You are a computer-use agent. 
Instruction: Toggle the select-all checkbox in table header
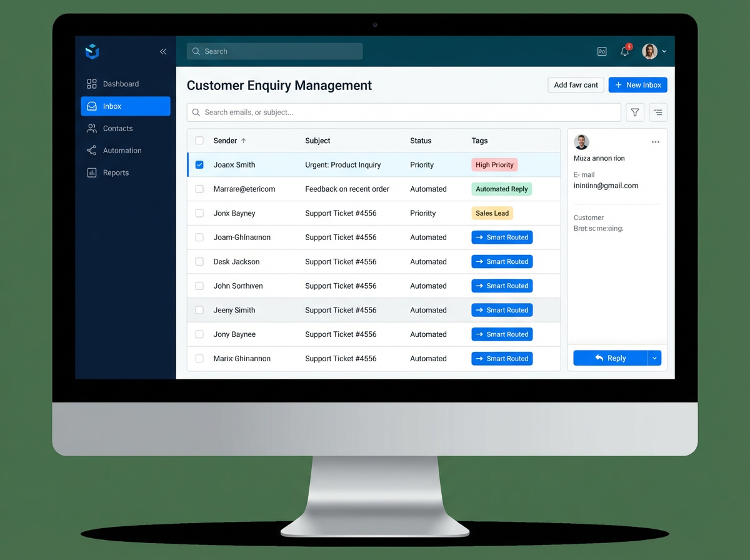point(199,141)
